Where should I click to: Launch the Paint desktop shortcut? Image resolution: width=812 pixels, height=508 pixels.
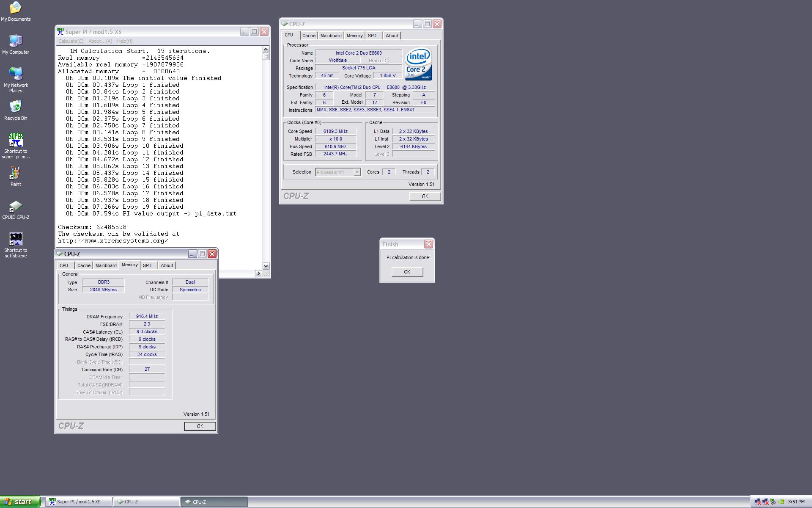[x=16, y=177]
